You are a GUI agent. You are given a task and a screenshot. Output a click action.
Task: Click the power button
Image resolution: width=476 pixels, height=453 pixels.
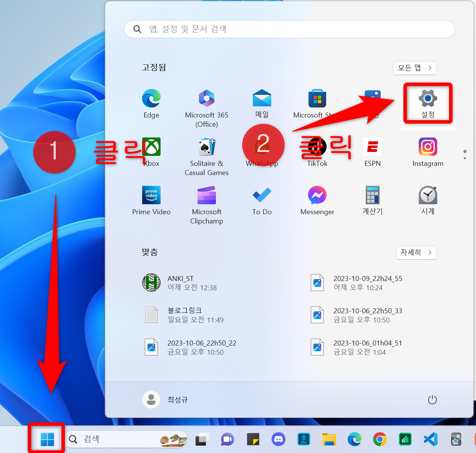click(x=432, y=400)
